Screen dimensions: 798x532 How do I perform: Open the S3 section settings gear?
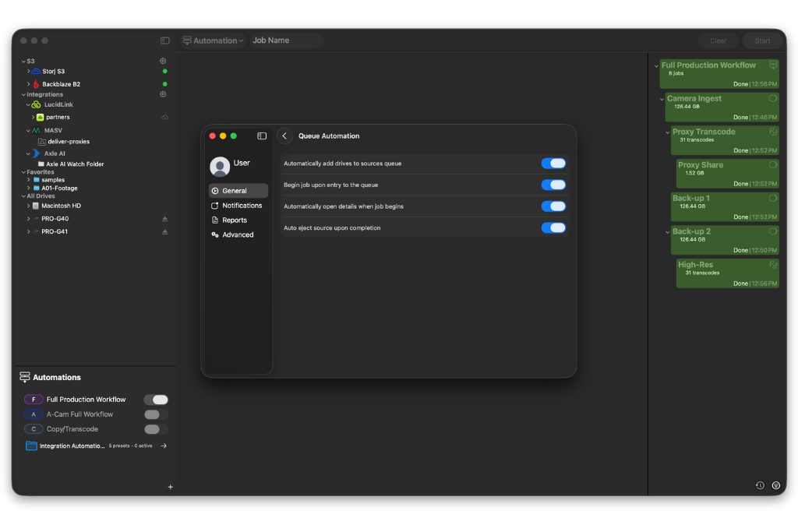[163, 61]
